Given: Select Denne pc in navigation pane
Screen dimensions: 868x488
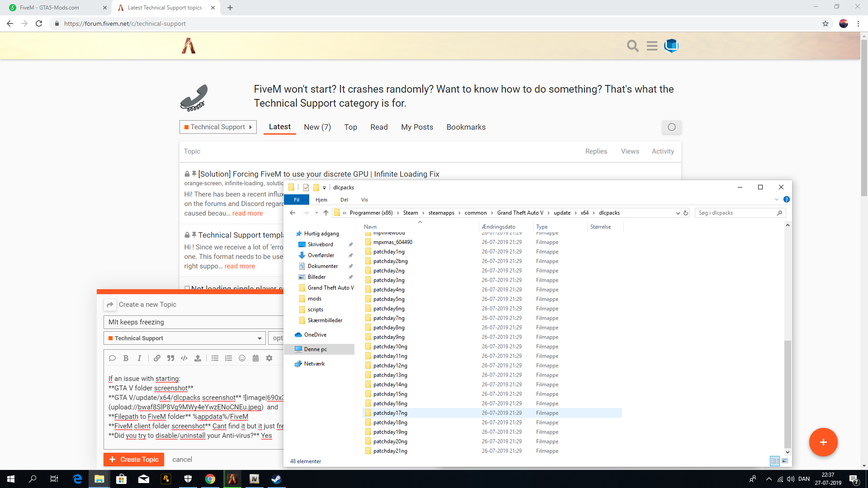Looking at the screenshot, I should (x=320, y=349).
